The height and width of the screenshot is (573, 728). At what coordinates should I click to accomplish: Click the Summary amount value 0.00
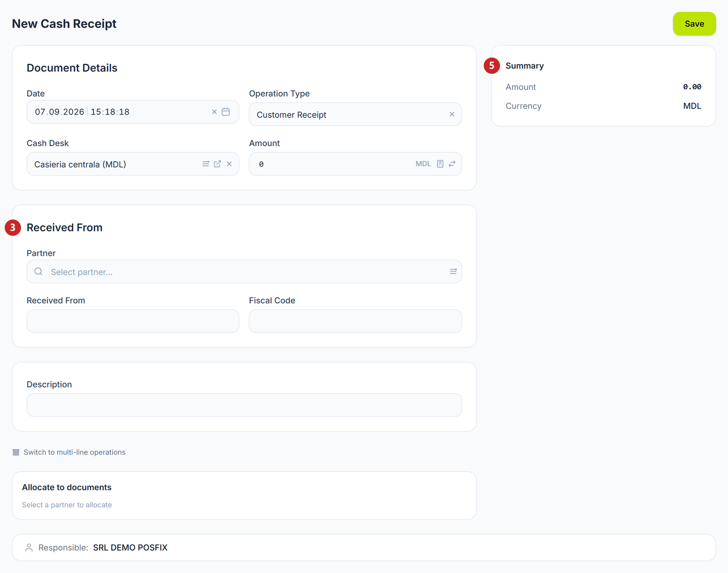(x=692, y=87)
